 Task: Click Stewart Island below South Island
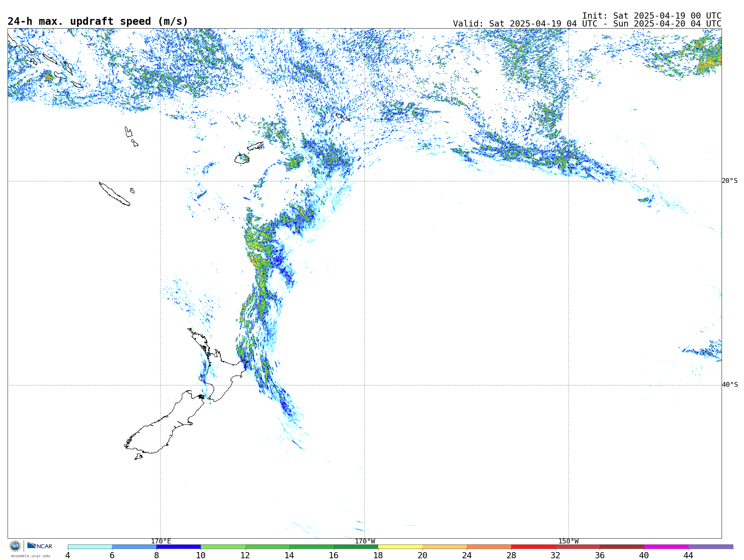pyautogui.click(x=138, y=457)
